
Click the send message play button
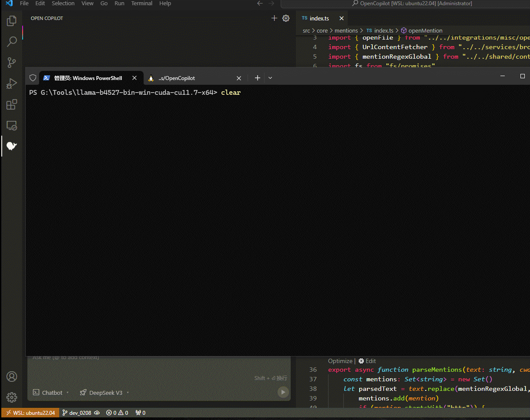[x=283, y=392]
